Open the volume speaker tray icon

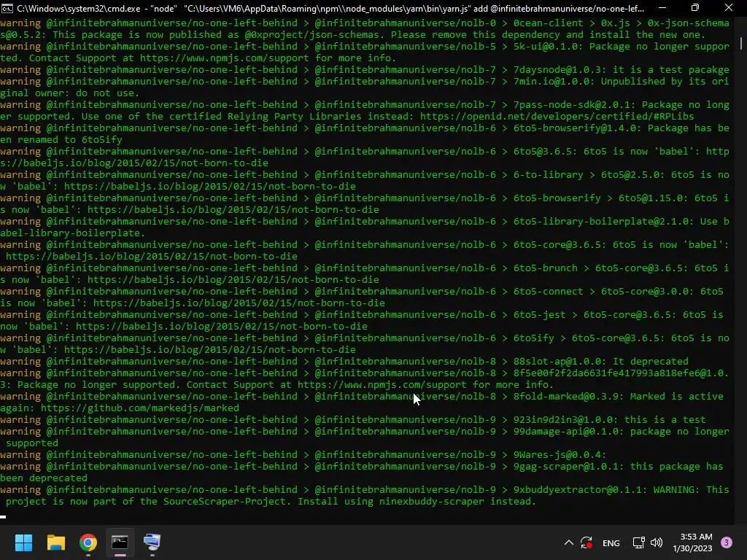pos(657,542)
